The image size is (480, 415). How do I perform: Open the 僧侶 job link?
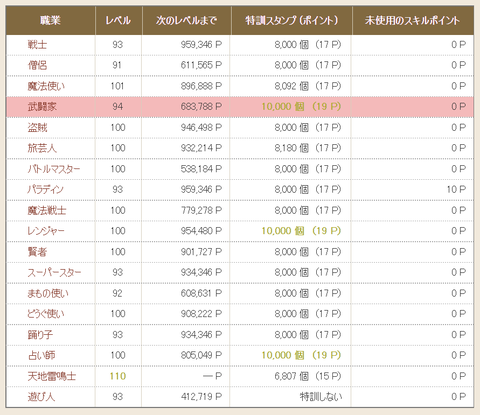(37, 65)
